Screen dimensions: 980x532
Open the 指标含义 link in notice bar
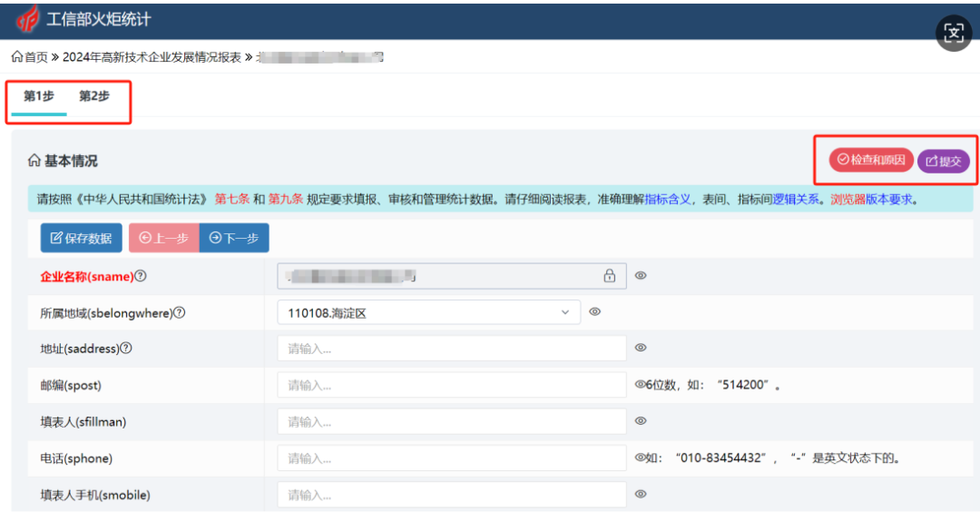pos(668,199)
